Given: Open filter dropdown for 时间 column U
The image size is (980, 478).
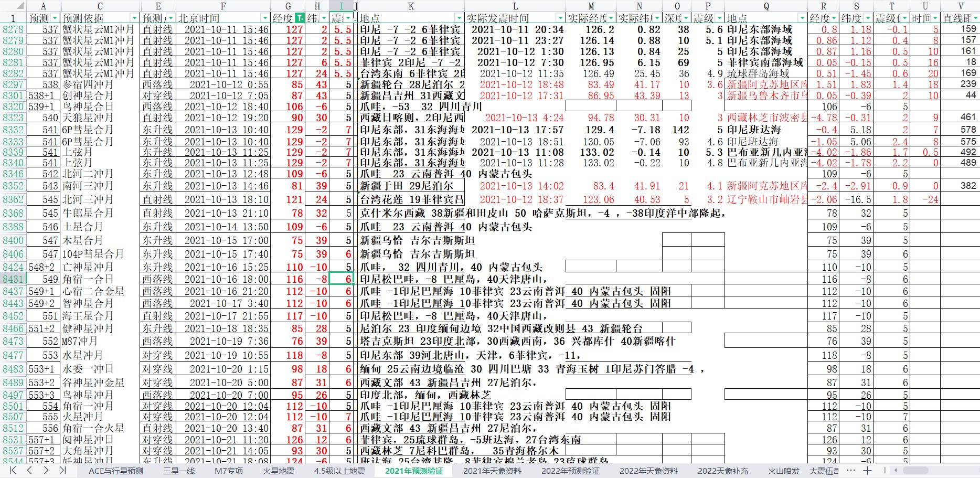Looking at the screenshot, I should [x=935, y=18].
